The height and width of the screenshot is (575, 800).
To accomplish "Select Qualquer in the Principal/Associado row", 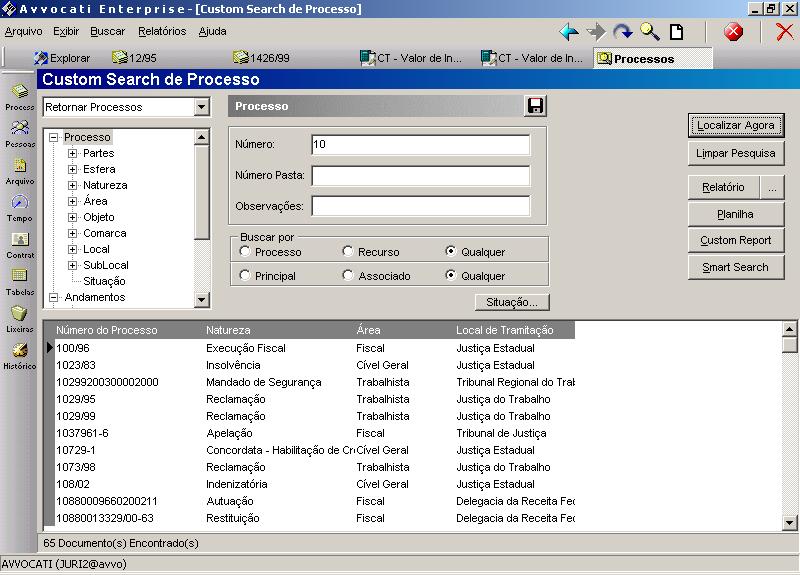I will [x=451, y=275].
